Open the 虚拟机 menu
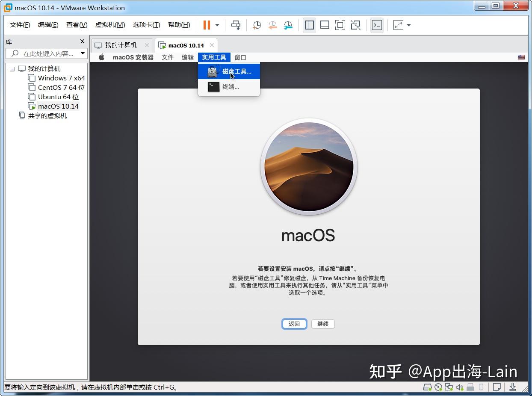Image resolution: width=532 pixels, height=396 pixels. pyautogui.click(x=110, y=24)
